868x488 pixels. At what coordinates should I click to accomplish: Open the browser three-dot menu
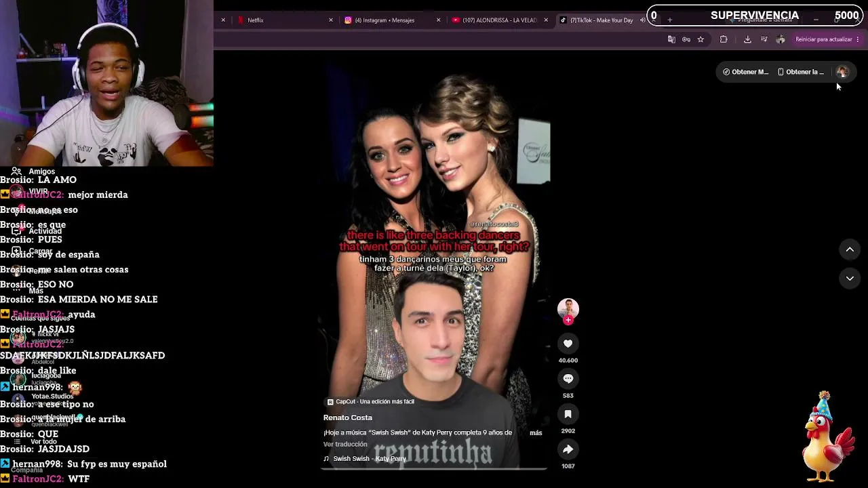pyautogui.click(x=858, y=39)
